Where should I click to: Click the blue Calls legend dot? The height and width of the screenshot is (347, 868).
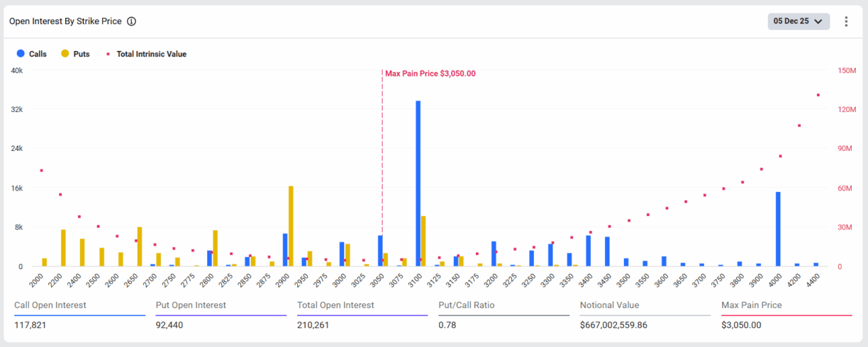(21, 54)
